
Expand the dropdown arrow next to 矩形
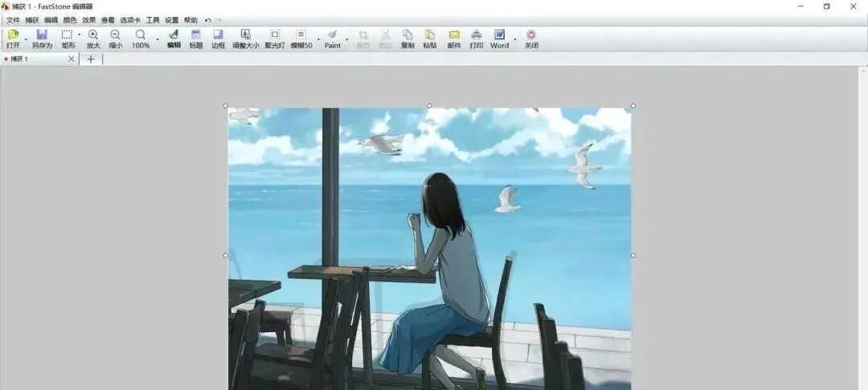(x=79, y=35)
